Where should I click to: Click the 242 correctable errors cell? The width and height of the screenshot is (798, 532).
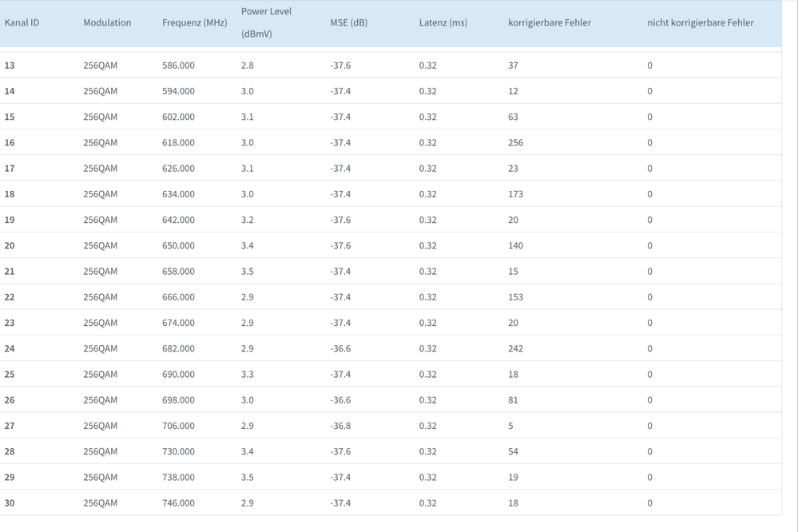click(x=515, y=348)
